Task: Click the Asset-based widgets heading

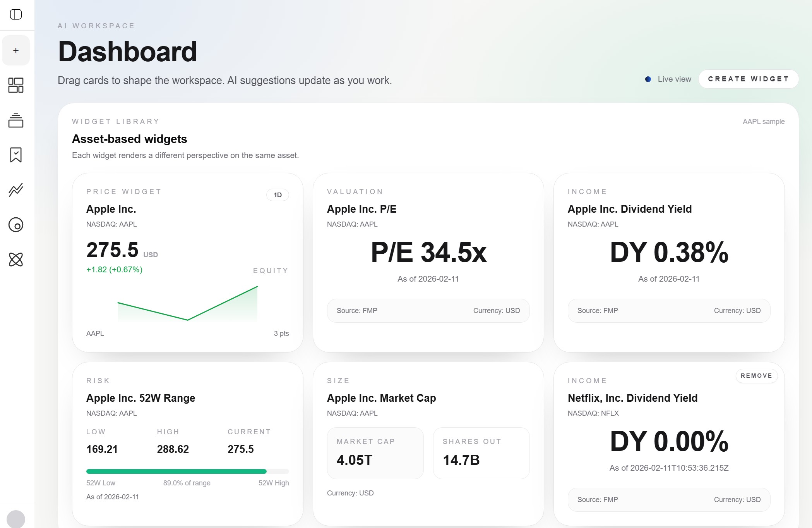Action: tap(129, 139)
